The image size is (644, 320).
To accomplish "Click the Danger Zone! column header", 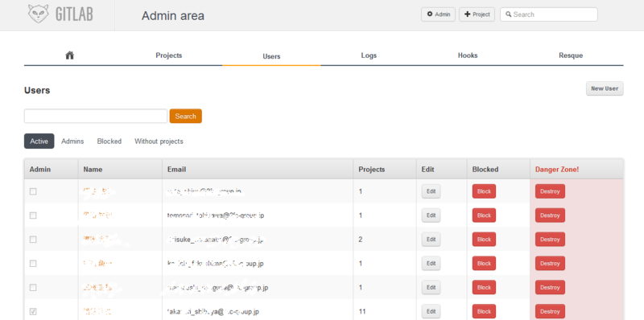I will coord(557,170).
